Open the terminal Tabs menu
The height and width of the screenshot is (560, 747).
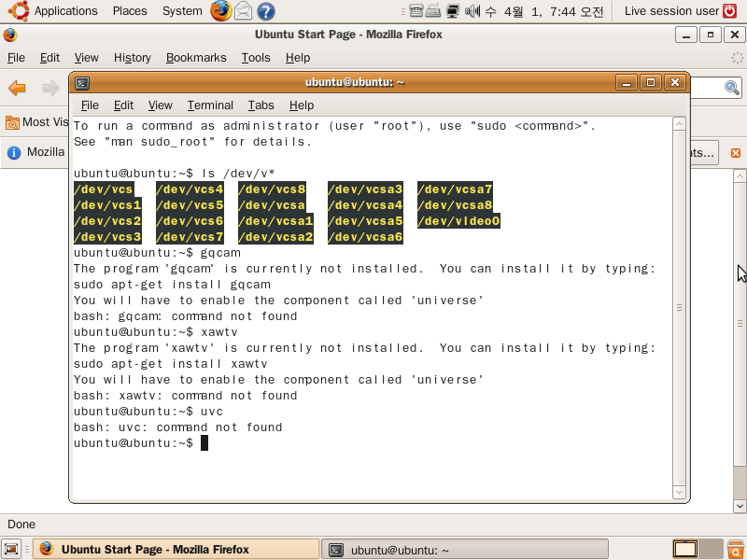pos(261,105)
